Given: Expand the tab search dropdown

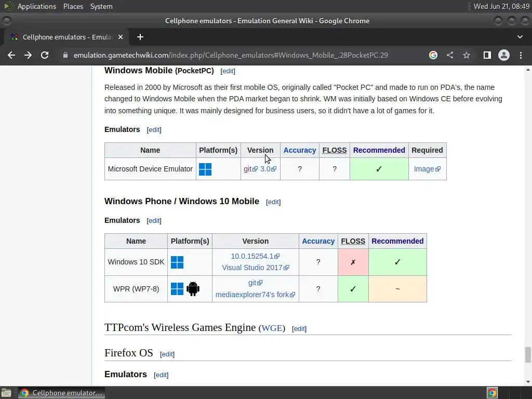Looking at the screenshot, I should tap(520, 37).
